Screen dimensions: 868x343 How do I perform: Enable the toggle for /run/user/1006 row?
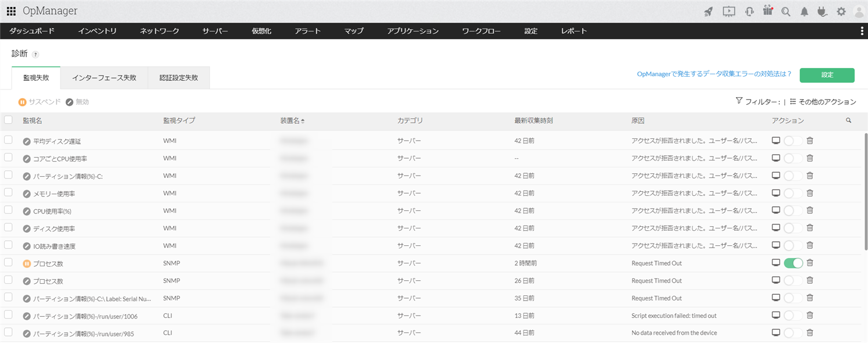point(793,315)
